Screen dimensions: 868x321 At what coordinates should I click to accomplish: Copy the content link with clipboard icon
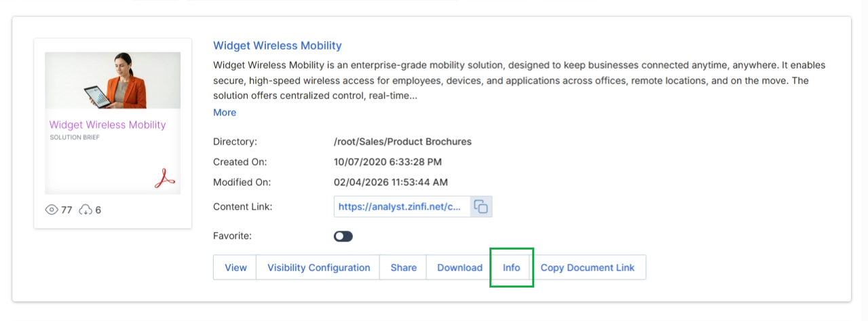point(481,207)
